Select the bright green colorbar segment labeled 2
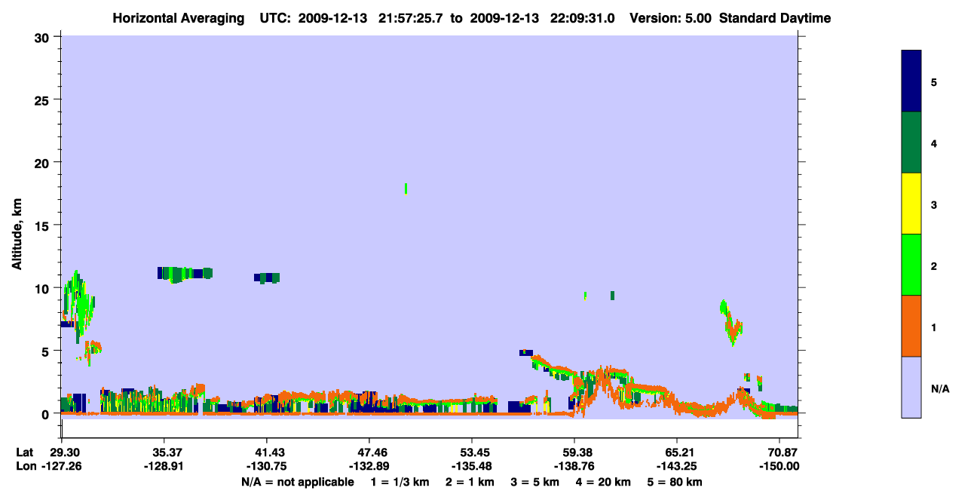The height and width of the screenshot is (503, 980). 911,265
